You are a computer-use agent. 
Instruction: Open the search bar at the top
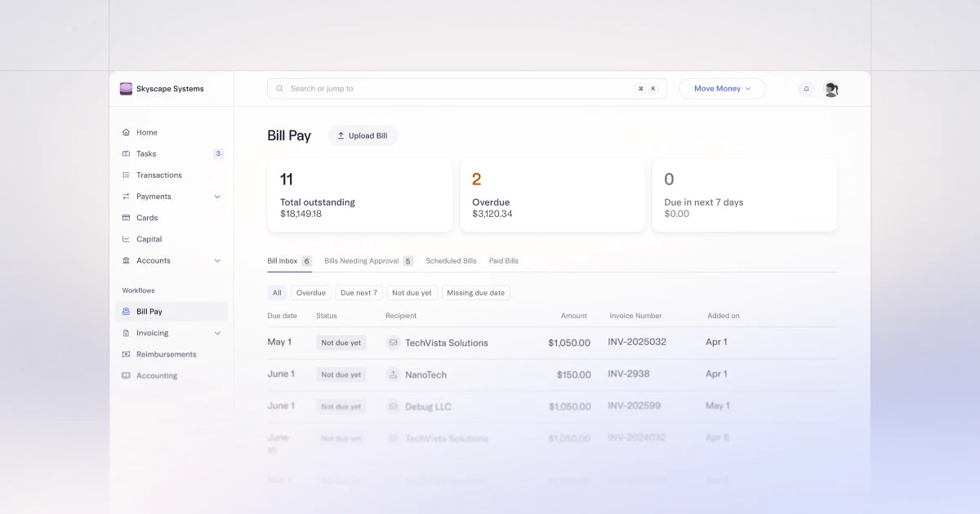(x=465, y=88)
